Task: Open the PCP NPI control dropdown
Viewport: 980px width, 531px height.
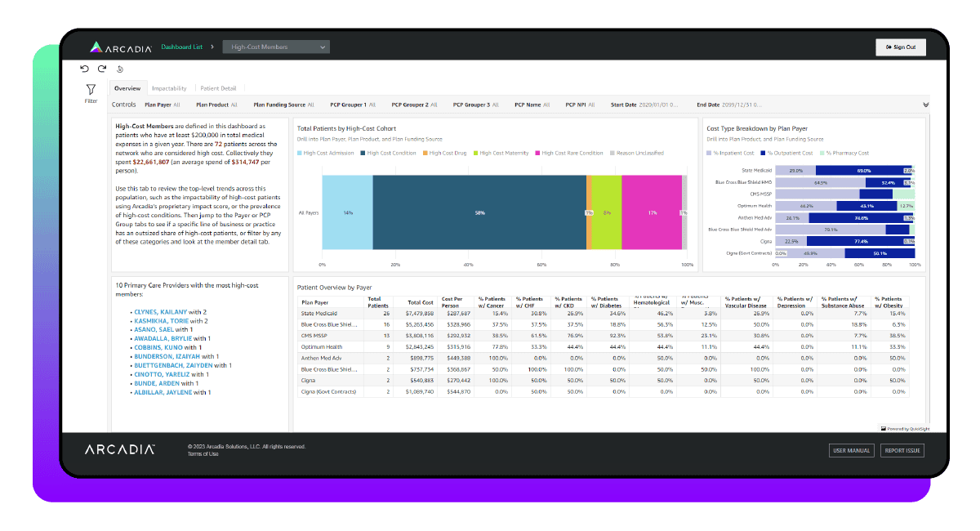Action: point(580,105)
